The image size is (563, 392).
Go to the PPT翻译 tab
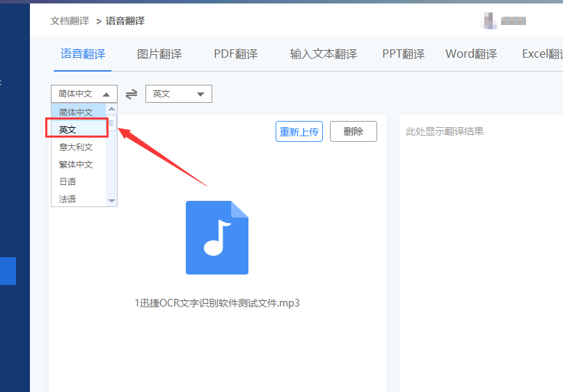[403, 54]
